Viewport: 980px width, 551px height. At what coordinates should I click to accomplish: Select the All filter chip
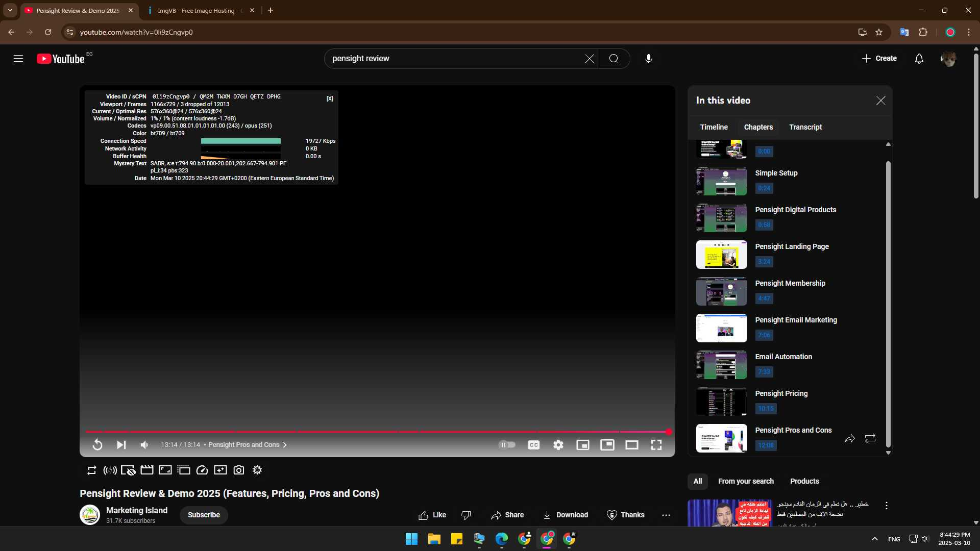698,482
